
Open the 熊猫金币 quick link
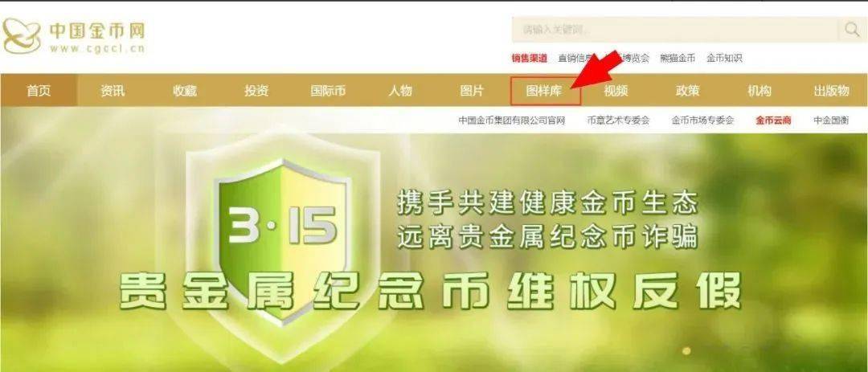pos(678,58)
